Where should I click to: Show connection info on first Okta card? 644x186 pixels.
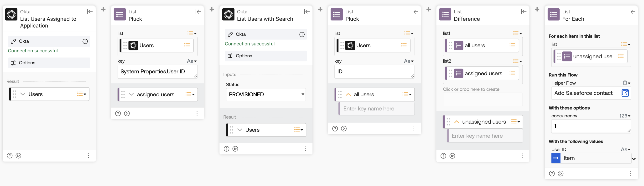coord(85,41)
